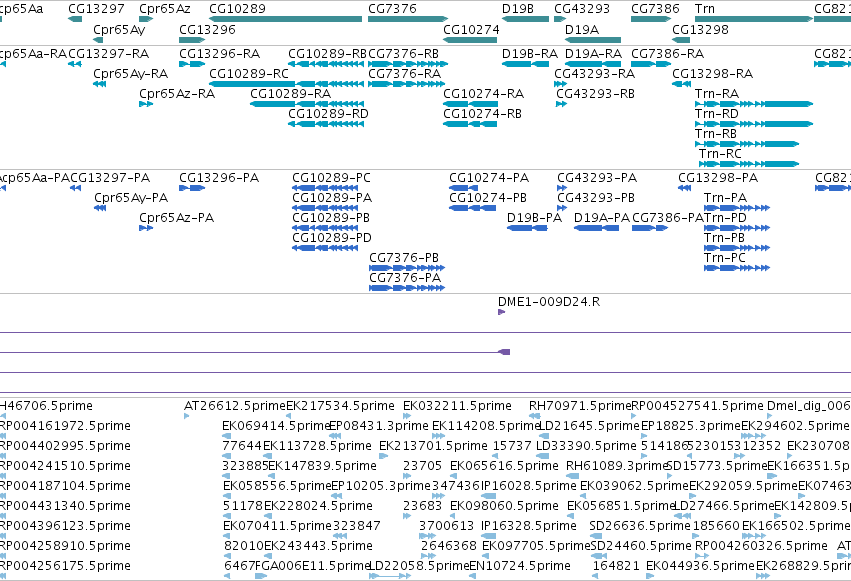Click the AT26612.5prime EST label

tap(235, 406)
